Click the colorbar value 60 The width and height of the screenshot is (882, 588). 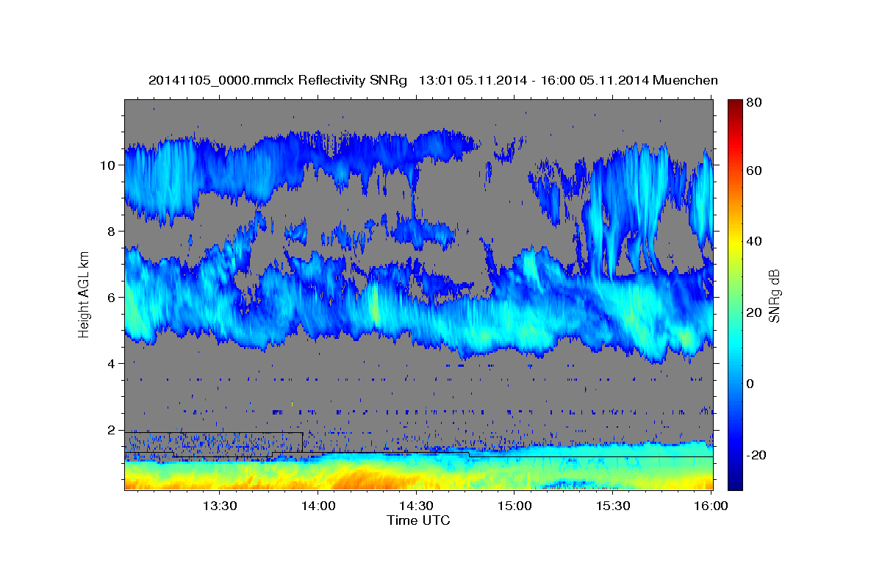tap(753, 171)
